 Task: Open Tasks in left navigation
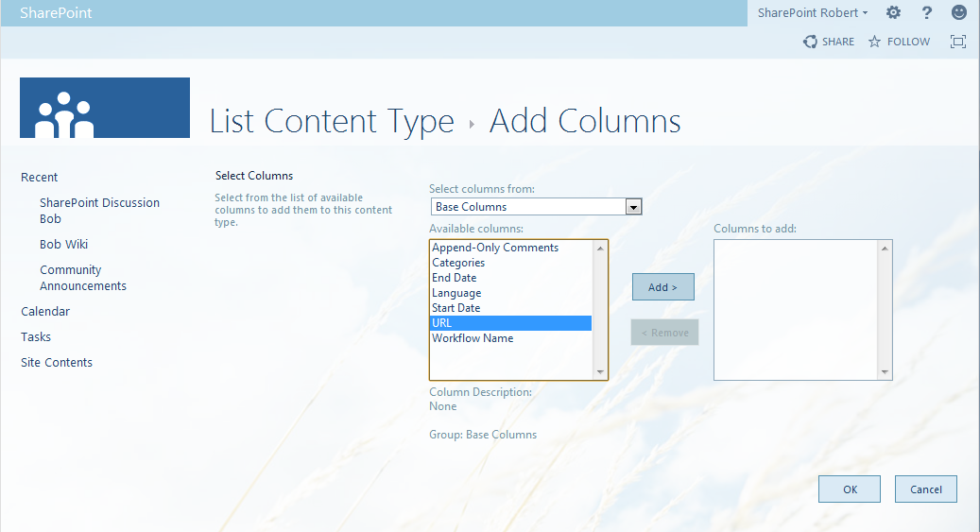point(36,336)
